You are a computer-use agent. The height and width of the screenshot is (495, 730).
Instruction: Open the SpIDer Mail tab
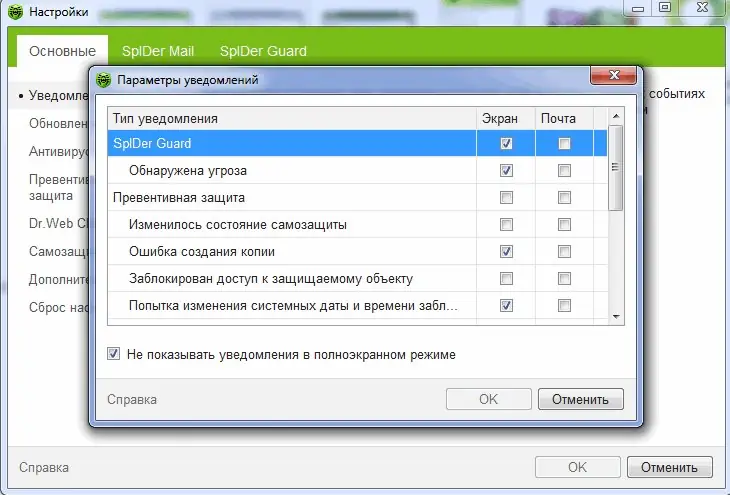tap(158, 51)
